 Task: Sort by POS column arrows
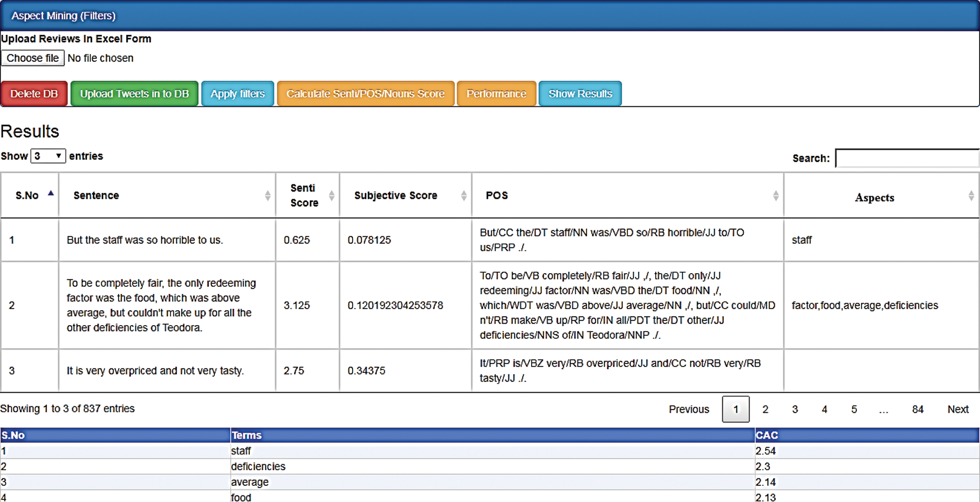tap(775, 196)
